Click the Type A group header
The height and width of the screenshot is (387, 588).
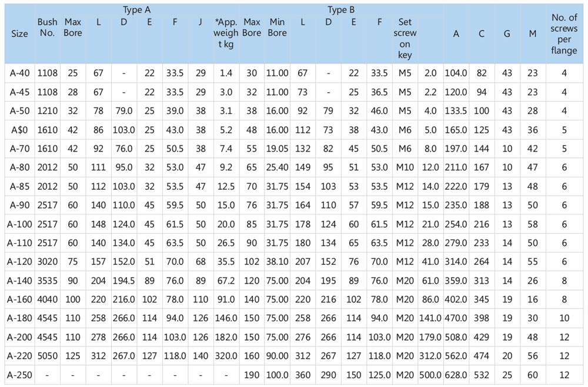137,10
